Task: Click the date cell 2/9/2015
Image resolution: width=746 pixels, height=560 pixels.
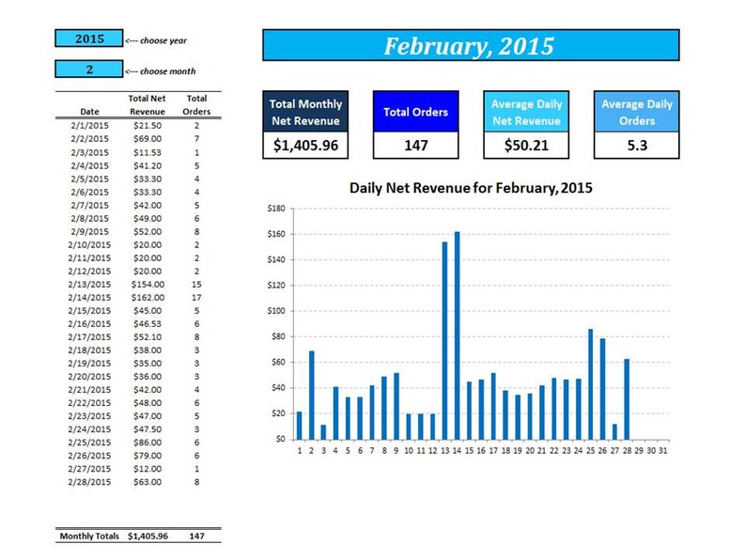Action: [x=89, y=232]
